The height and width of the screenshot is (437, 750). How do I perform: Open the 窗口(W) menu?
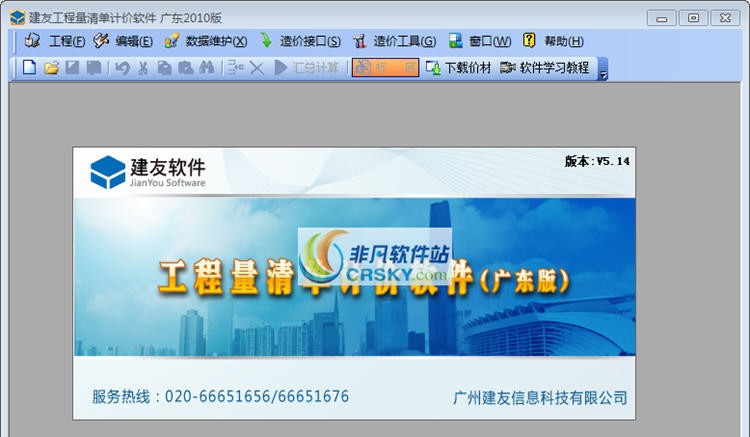[490, 41]
